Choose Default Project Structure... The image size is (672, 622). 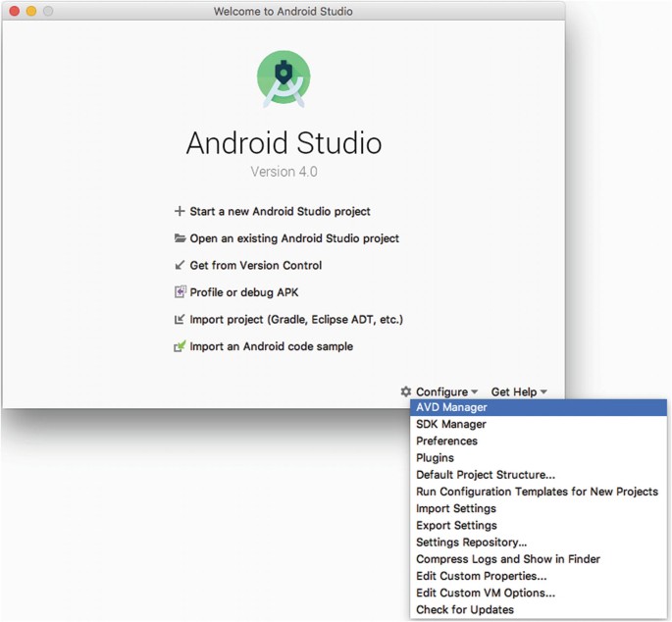539,475
